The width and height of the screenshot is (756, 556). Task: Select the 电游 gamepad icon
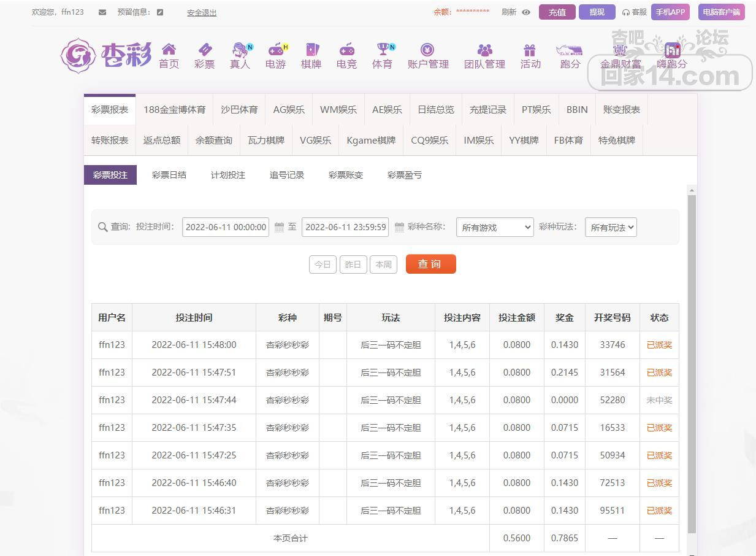tap(276, 50)
